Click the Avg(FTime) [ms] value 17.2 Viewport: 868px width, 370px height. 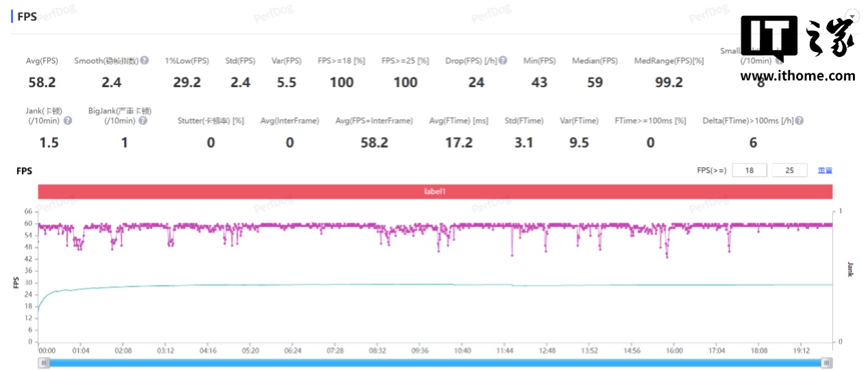459,143
